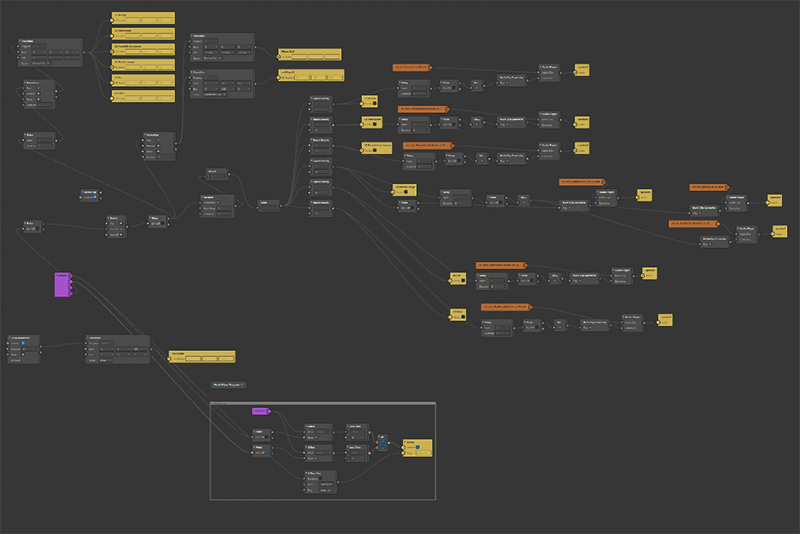Select bottommost yellow node in the stack of six
Image resolution: width=800 pixels, height=534 pixels.
pyautogui.click(x=143, y=96)
